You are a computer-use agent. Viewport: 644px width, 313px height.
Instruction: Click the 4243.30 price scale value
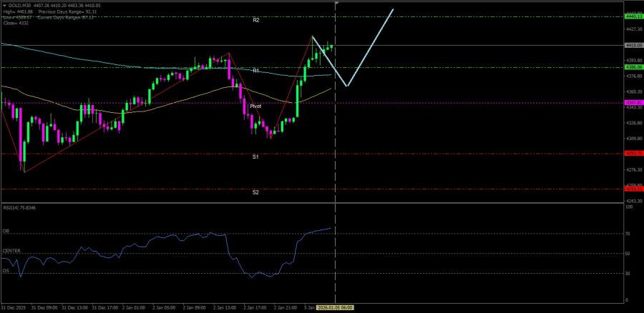[633, 201]
